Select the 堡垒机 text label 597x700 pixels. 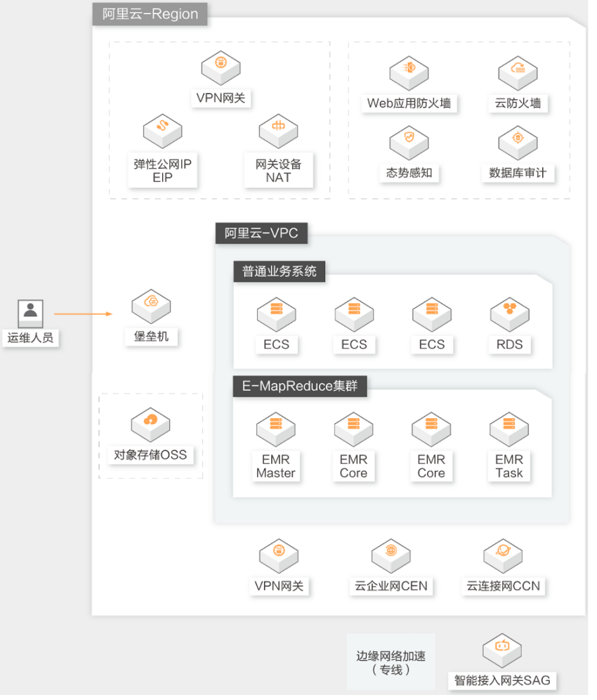click(151, 336)
